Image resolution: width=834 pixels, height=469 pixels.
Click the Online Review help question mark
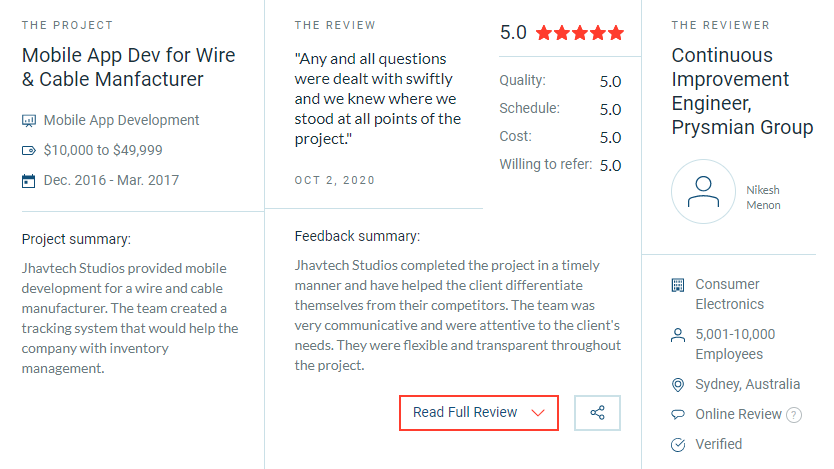[794, 415]
